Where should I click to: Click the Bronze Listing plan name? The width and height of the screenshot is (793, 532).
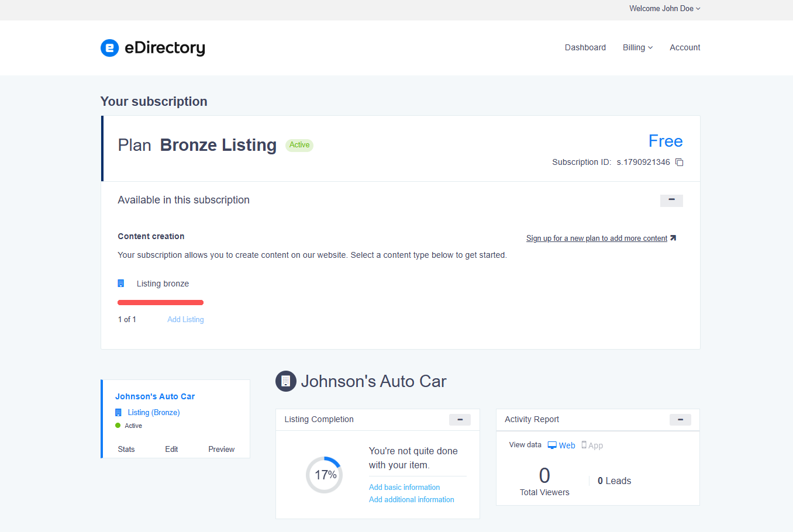tap(218, 144)
